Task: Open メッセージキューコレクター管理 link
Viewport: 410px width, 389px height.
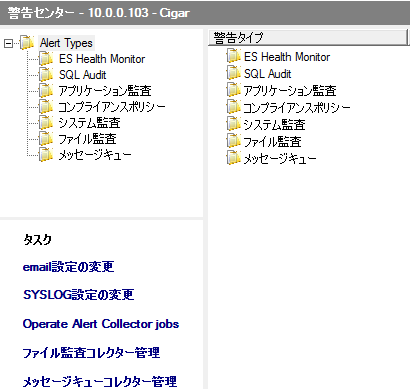Action: coord(99,381)
